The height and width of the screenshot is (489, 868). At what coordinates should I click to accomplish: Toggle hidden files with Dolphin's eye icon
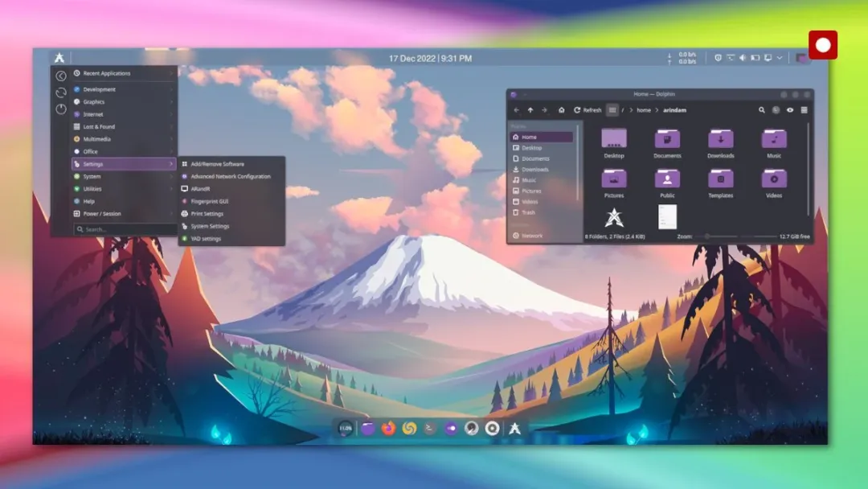[x=790, y=110]
